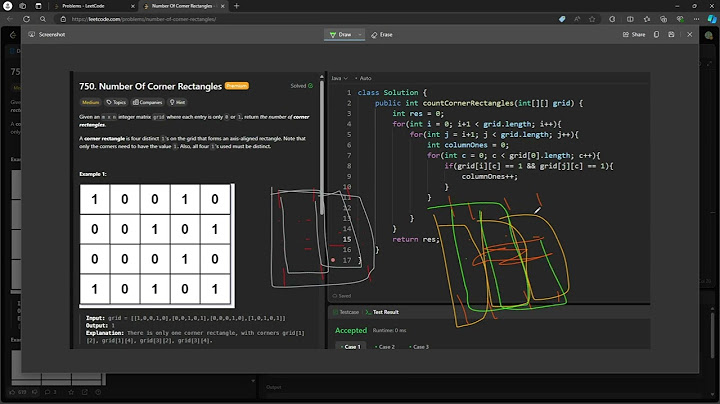Viewport: 720px width, 404px height.
Task: Select the Draw tool in Screenshot toolbar
Action: [x=340, y=34]
